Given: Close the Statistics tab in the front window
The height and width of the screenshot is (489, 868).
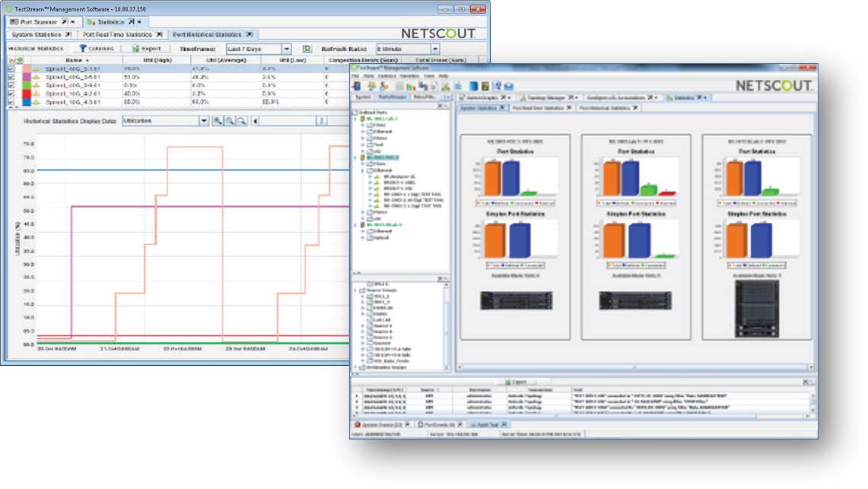Looking at the screenshot, I should coord(699,97).
